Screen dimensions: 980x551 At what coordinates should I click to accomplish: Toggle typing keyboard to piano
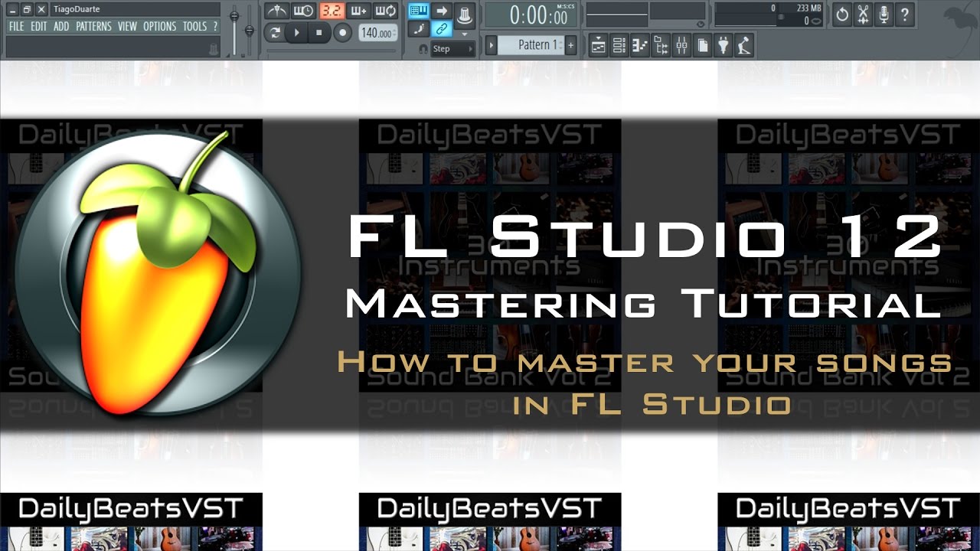pyautogui.click(x=418, y=11)
